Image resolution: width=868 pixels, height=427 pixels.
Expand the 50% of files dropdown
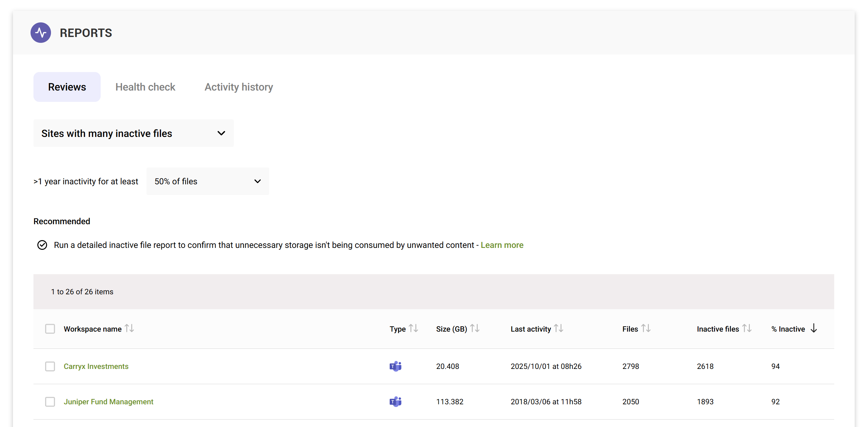(207, 181)
